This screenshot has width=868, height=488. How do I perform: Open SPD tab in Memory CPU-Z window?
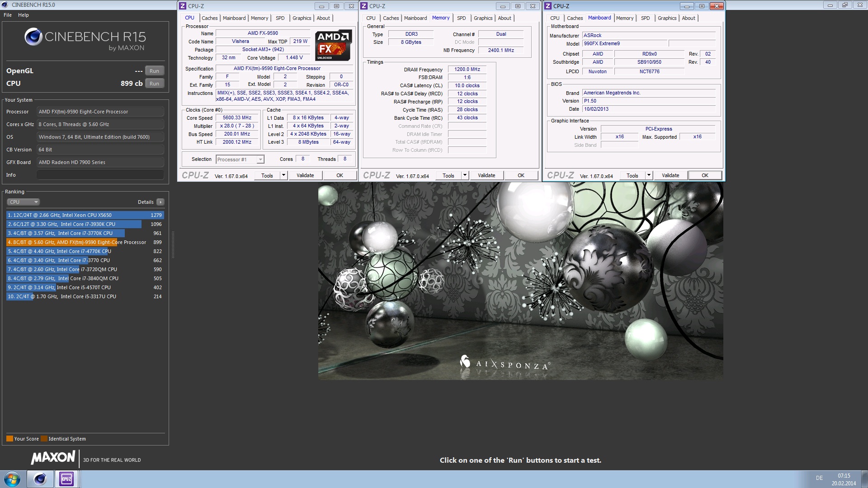tap(461, 18)
